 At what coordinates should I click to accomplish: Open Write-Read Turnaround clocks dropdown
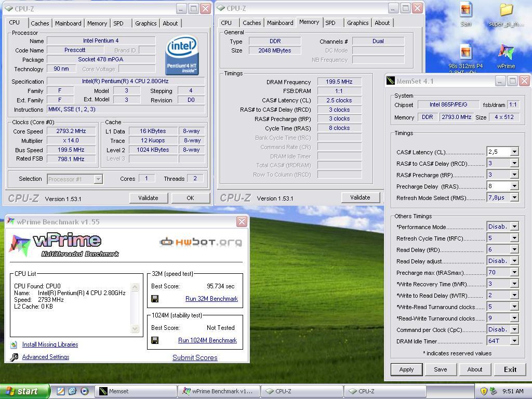pos(514,307)
